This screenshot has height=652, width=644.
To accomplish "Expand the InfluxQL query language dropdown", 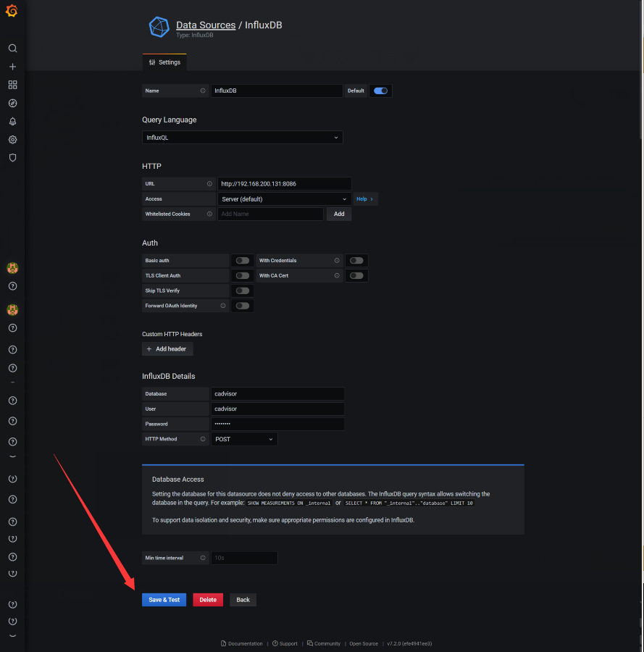I will (242, 138).
